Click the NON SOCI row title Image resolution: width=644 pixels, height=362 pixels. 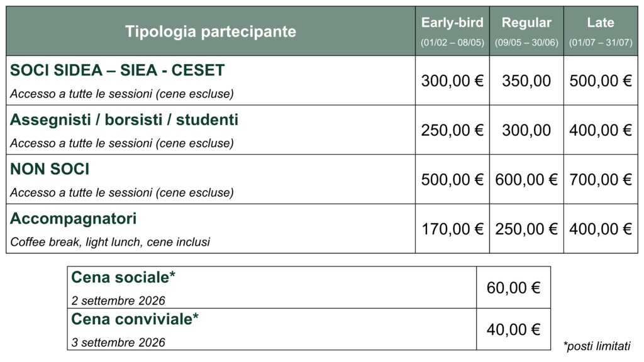click(x=49, y=169)
